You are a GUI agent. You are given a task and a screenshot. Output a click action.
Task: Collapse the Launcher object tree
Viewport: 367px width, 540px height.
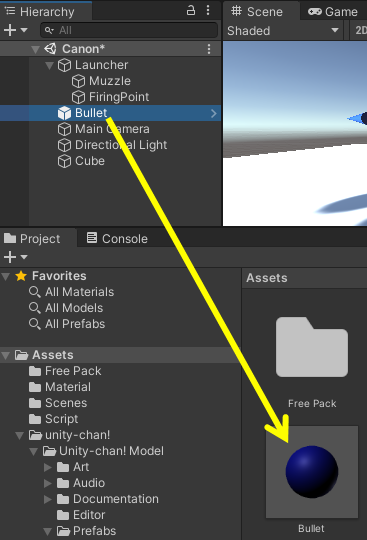coord(50,65)
